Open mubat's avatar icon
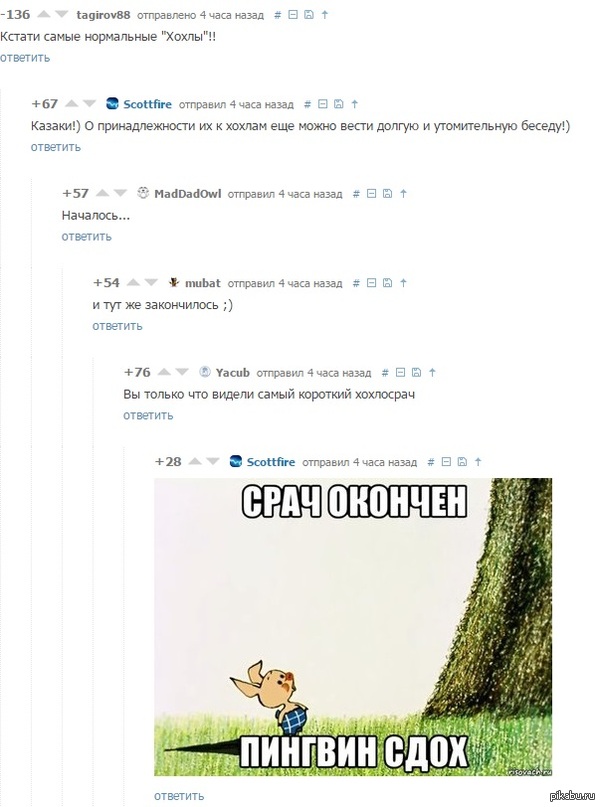This screenshot has width=600, height=807. pyautogui.click(x=174, y=283)
